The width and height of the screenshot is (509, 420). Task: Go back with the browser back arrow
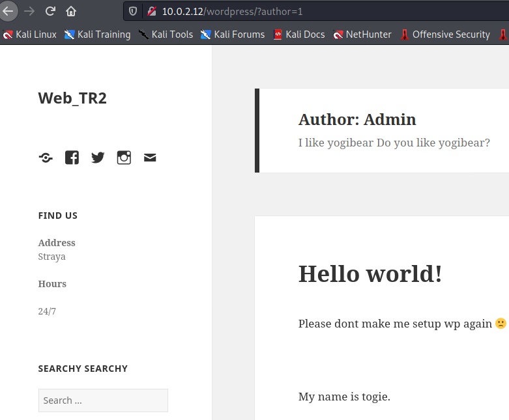(8, 11)
